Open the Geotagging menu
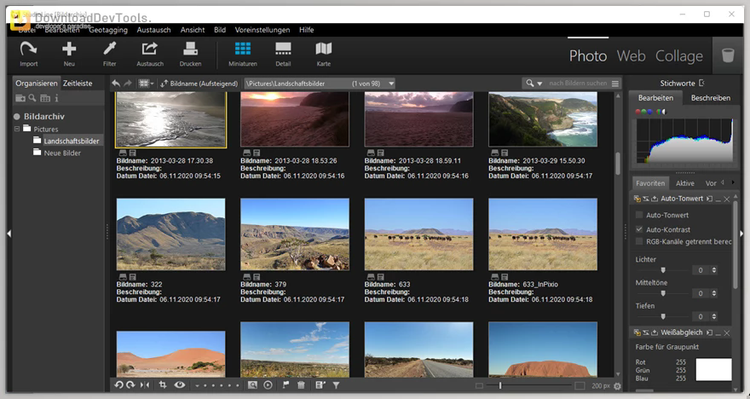This screenshot has width=750, height=399. coord(108,30)
